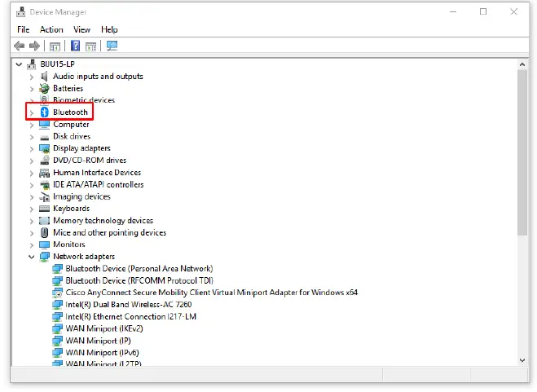Select the DVD/CD-ROM drives label
The image size is (537, 392).
90,160
